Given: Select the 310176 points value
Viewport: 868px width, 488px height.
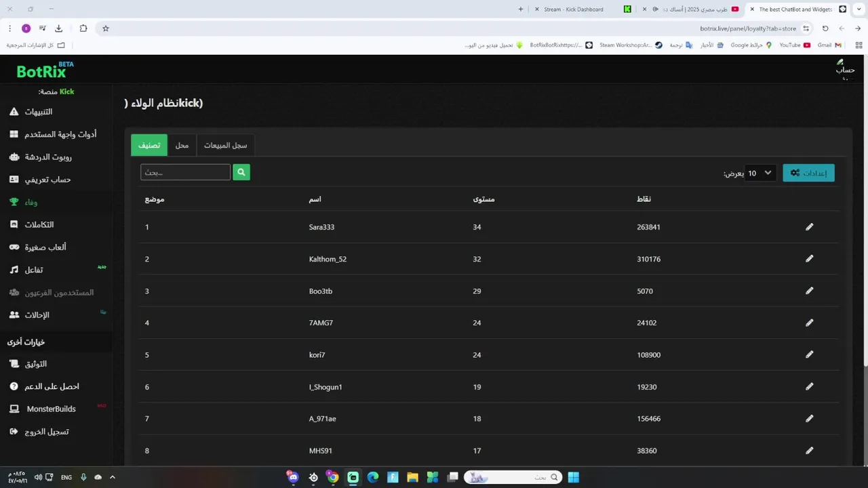Looking at the screenshot, I should (x=648, y=259).
